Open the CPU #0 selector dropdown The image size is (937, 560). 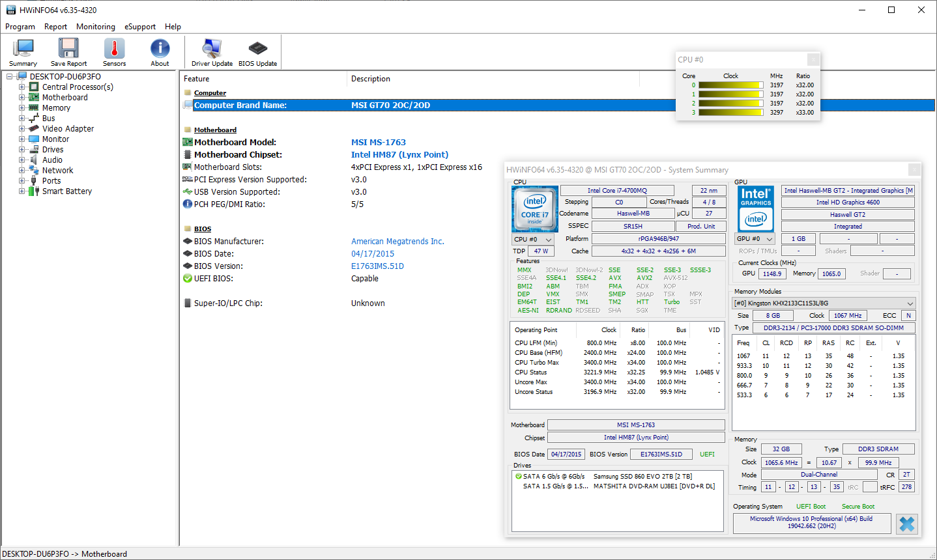tap(533, 239)
